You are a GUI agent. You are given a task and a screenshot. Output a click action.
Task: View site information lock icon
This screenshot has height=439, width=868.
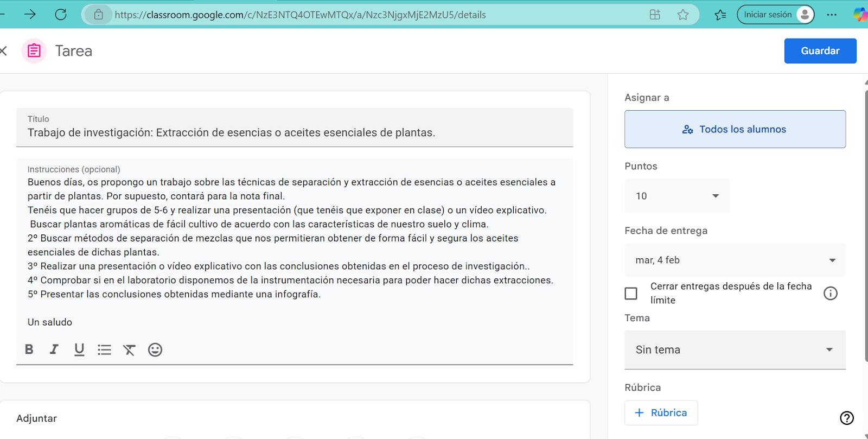(x=98, y=15)
